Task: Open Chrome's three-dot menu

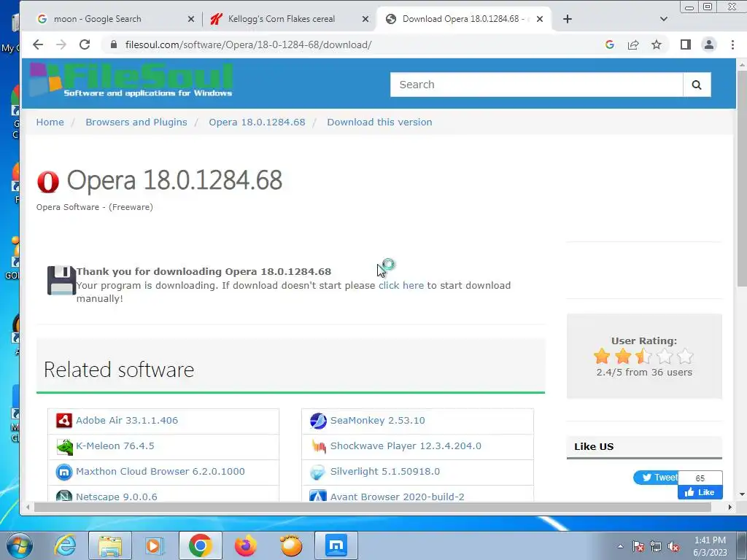Action: [x=732, y=44]
